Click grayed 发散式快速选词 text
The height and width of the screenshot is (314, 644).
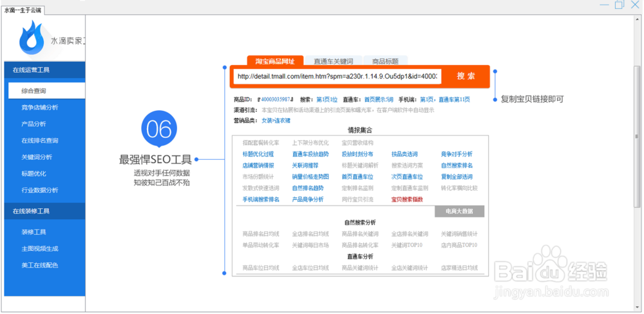tap(261, 188)
